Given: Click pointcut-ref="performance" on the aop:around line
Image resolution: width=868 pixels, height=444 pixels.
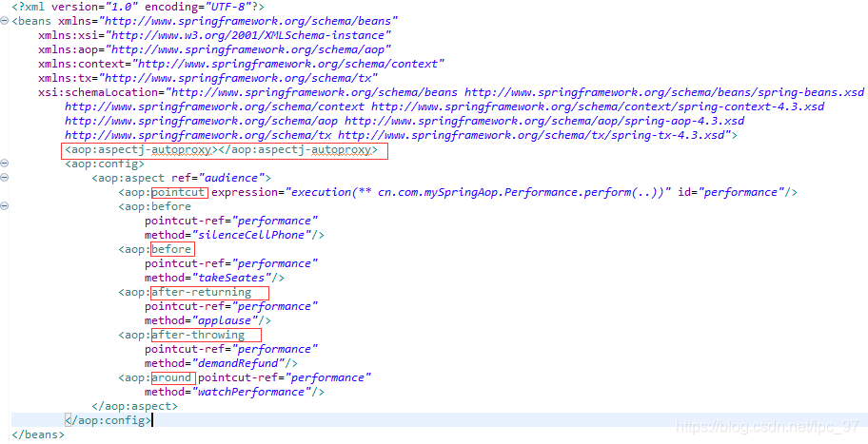Looking at the screenshot, I should [x=285, y=377].
